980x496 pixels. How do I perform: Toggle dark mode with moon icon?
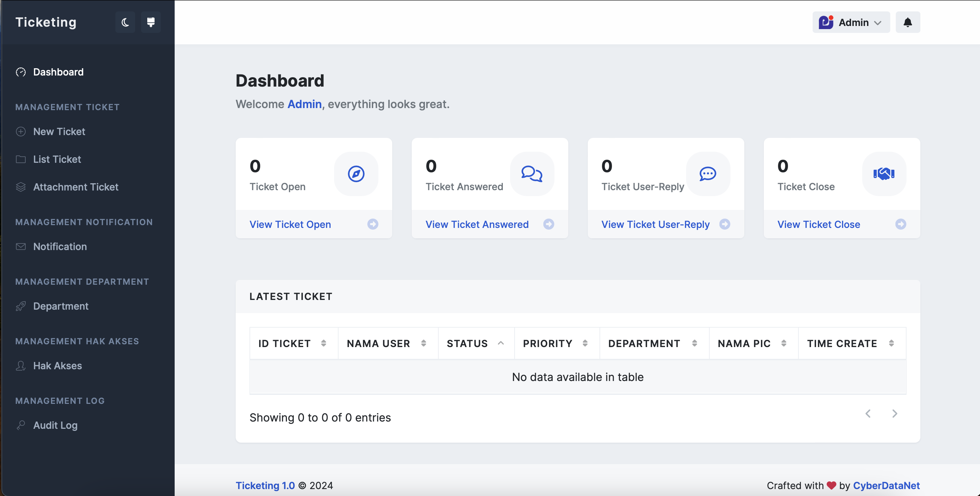(125, 23)
